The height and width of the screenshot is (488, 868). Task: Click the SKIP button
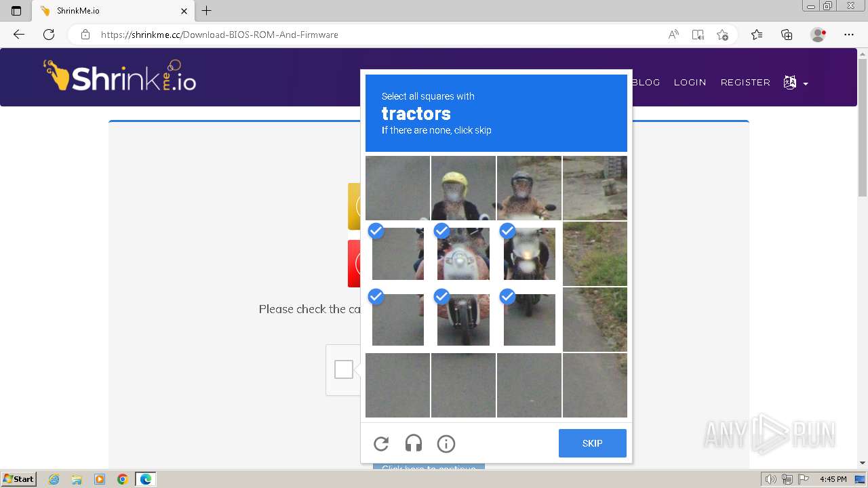pos(592,443)
